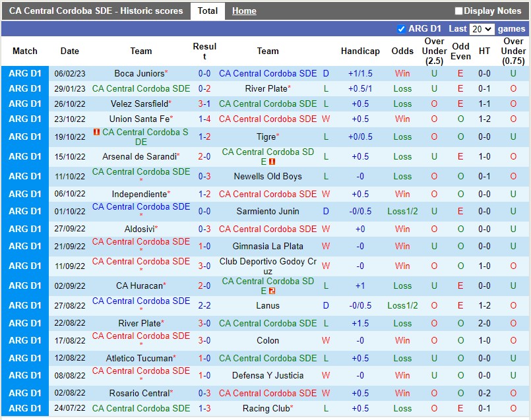Open the 0-0 score of Boca Juniors match
The image size is (531, 420).
[x=204, y=74]
